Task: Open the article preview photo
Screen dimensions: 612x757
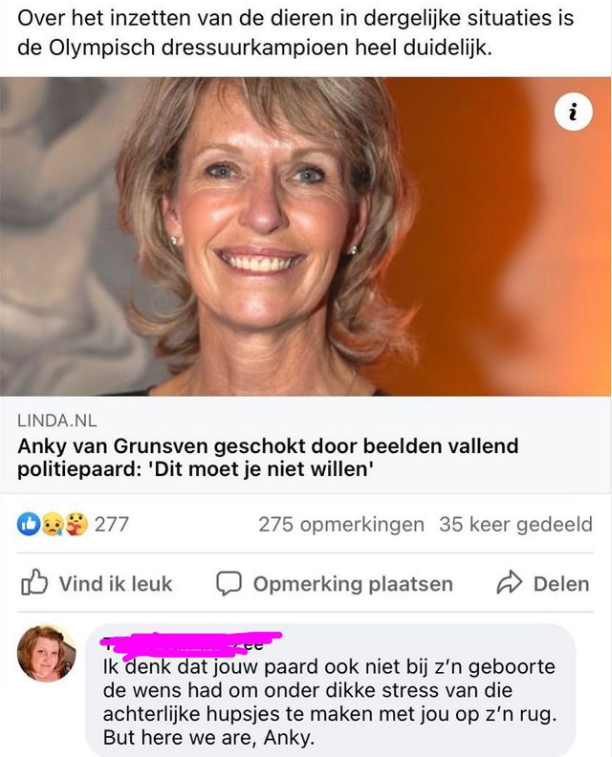Action: (306, 237)
